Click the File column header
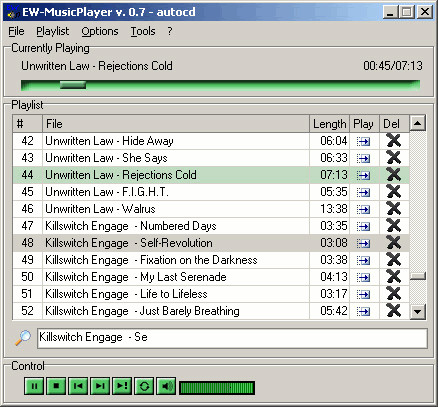Viewport: 438px width, 407px height. (176, 124)
